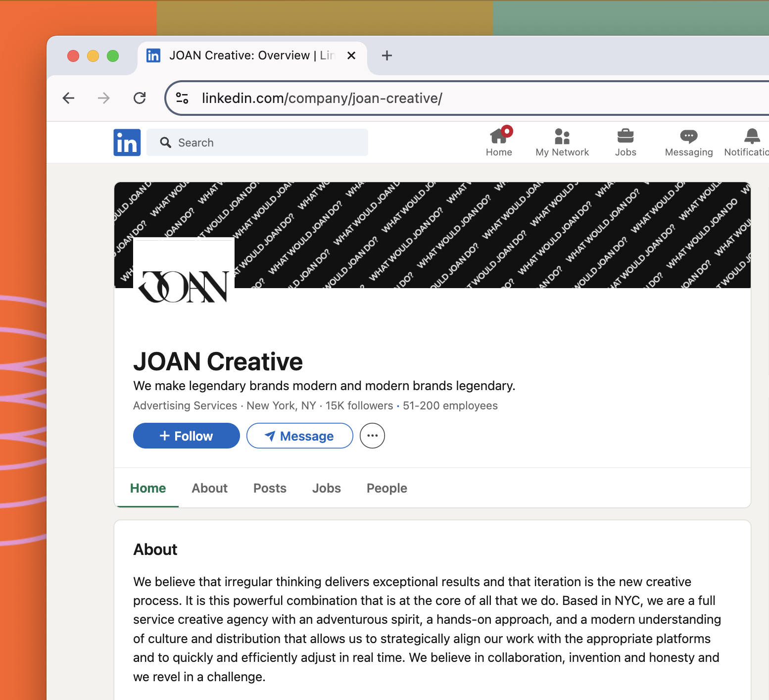The image size is (769, 700).
Task: Maximize the browser window with green button
Action: [113, 56]
